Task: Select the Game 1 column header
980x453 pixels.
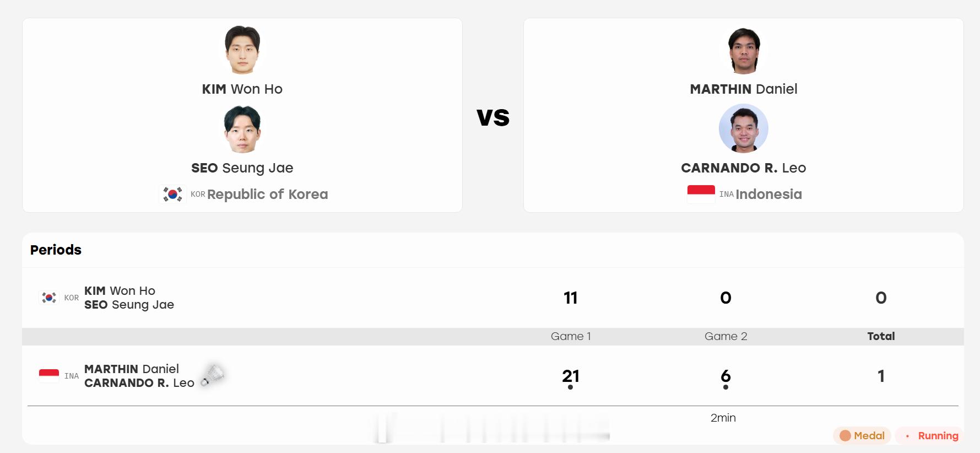Action: click(x=571, y=336)
